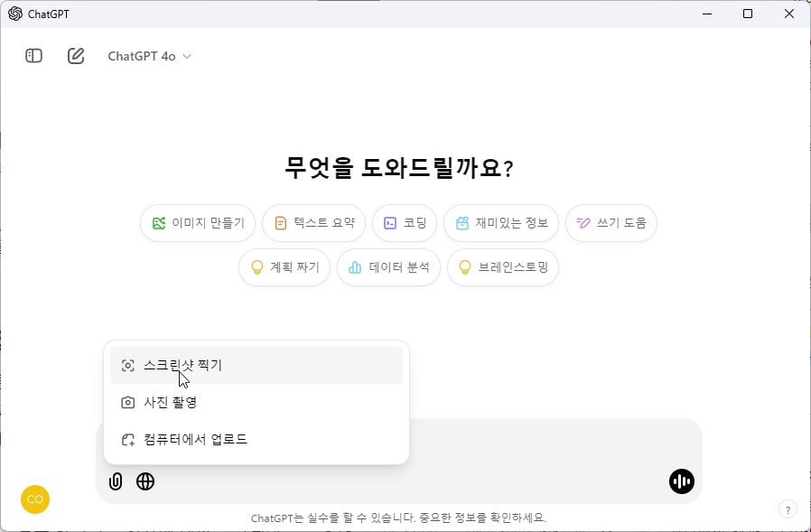Viewport: 811px width, 532px height.
Task: Start voice mode with the waveform icon
Action: 682,481
